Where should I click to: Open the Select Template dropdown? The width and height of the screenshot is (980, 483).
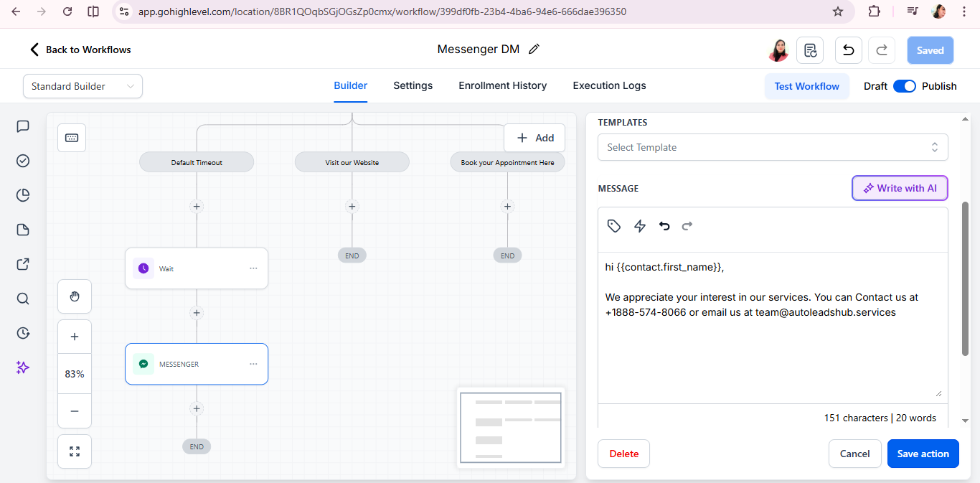coord(773,147)
